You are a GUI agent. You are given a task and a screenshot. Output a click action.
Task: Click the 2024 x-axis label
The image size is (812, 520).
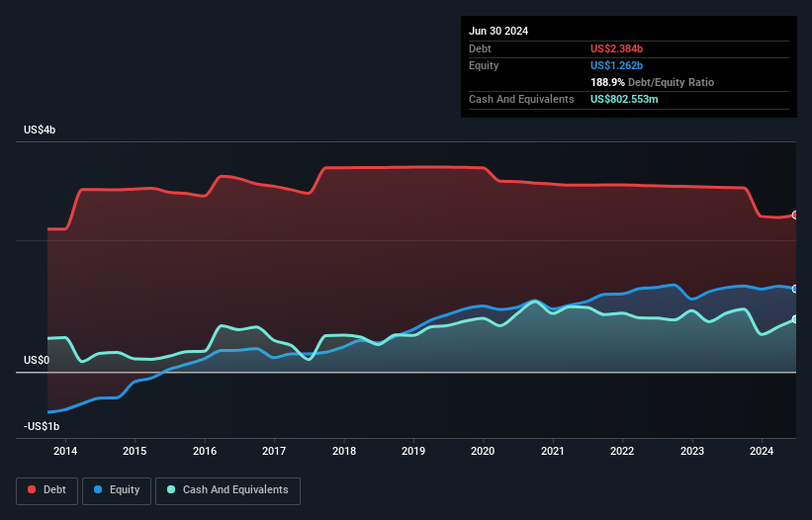pyautogui.click(x=762, y=451)
